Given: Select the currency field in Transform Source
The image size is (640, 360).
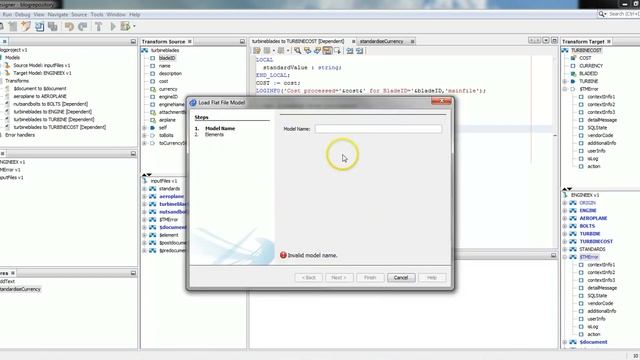Looking at the screenshot, I should [x=168, y=89].
